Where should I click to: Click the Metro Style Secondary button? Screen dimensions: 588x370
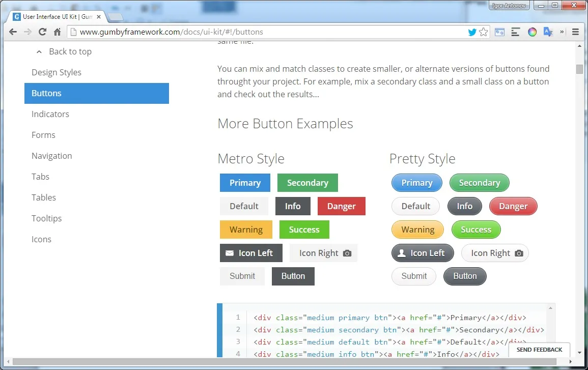point(307,183)
